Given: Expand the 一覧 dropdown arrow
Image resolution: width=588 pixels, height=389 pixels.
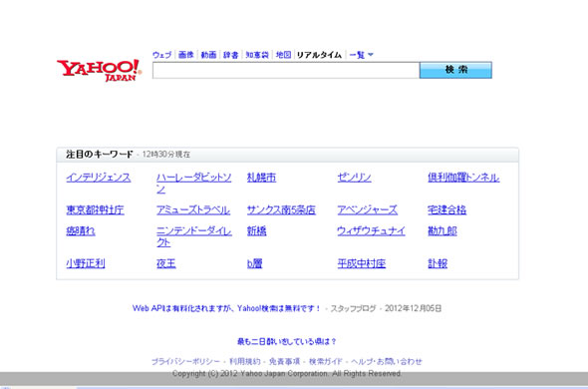Looking at the screenshot, I should click(x=371, y=55).
